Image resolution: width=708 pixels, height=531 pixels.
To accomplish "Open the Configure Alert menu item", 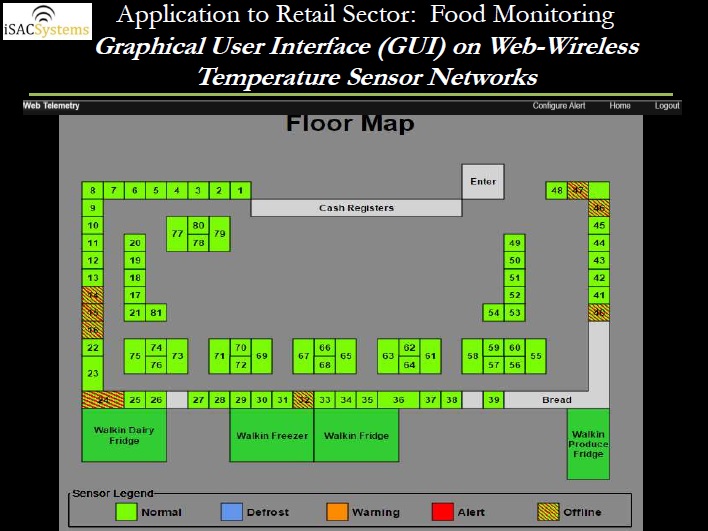I will coord(558,106).
